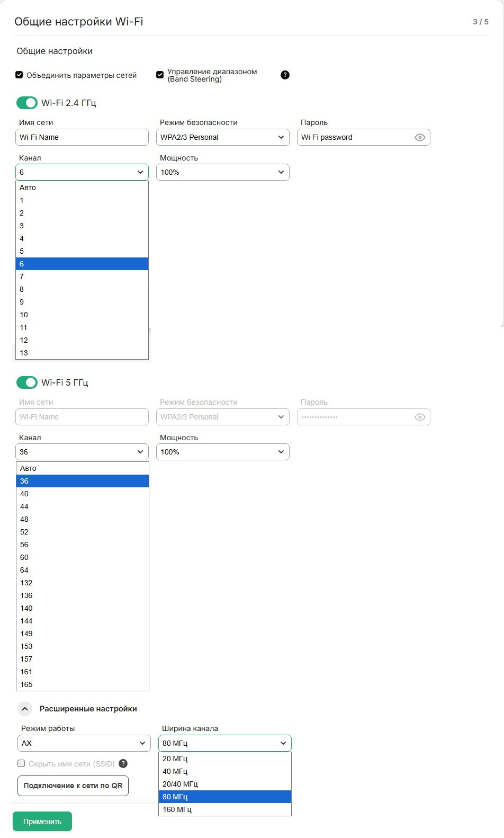The width and height of the screenshot is (504, 838).
Task: Click the 2.4 GHz password input field
Action: coord(355,137)
